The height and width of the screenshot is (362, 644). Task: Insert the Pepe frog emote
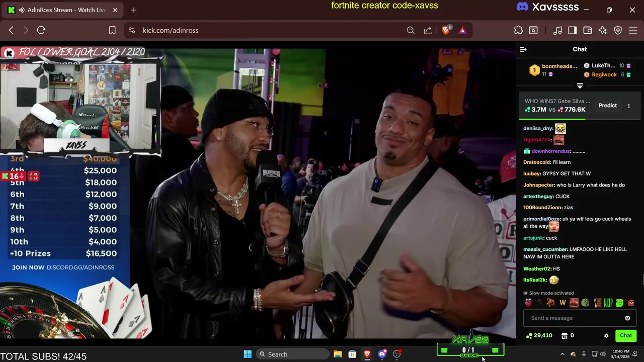click(x=585, y=303)
